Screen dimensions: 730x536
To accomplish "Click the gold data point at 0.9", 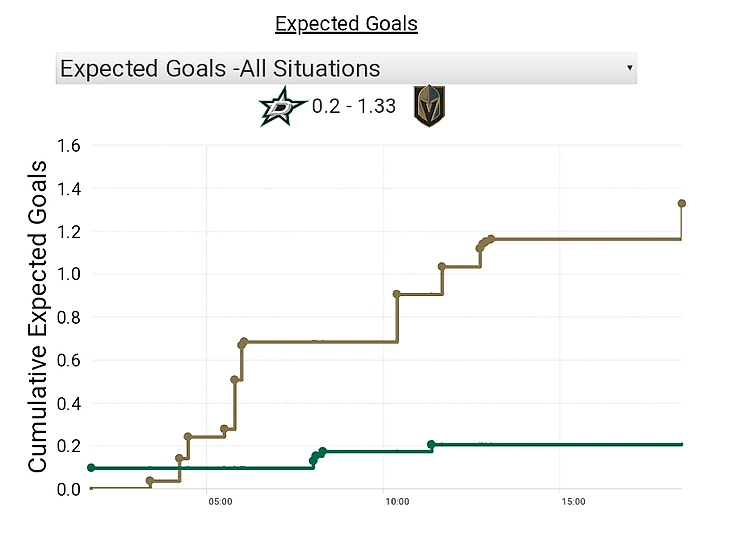I will [x=397, y=294].
